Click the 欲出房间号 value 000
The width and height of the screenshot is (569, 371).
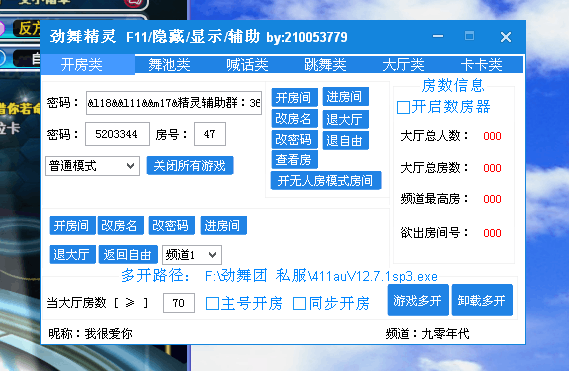pos(492,233)
